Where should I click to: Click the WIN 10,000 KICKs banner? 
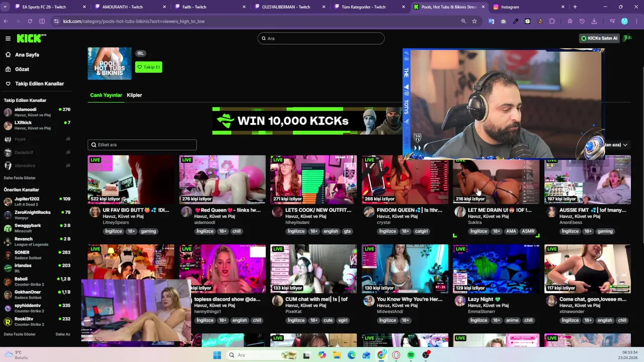(x=307, y=121)
